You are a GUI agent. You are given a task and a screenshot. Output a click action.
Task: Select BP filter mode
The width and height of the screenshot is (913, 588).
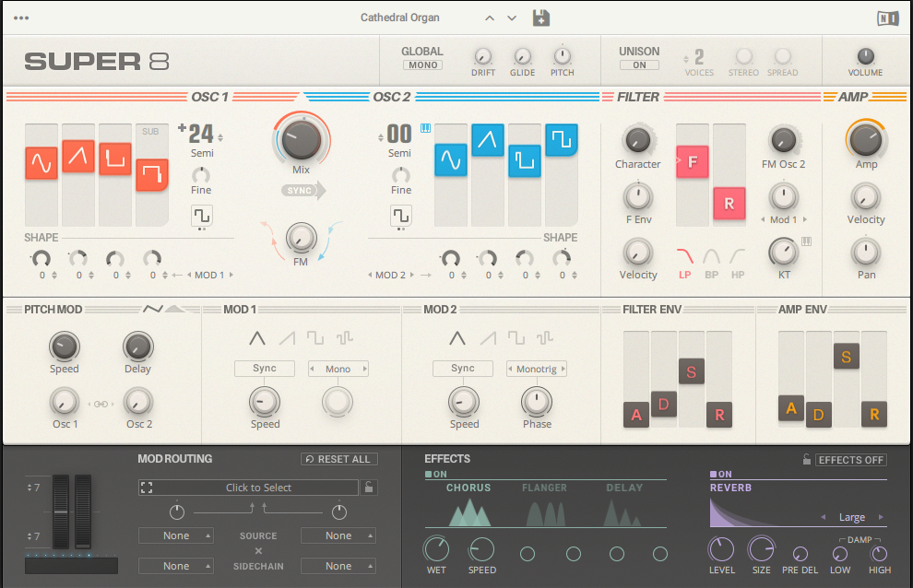pos(712,264)
